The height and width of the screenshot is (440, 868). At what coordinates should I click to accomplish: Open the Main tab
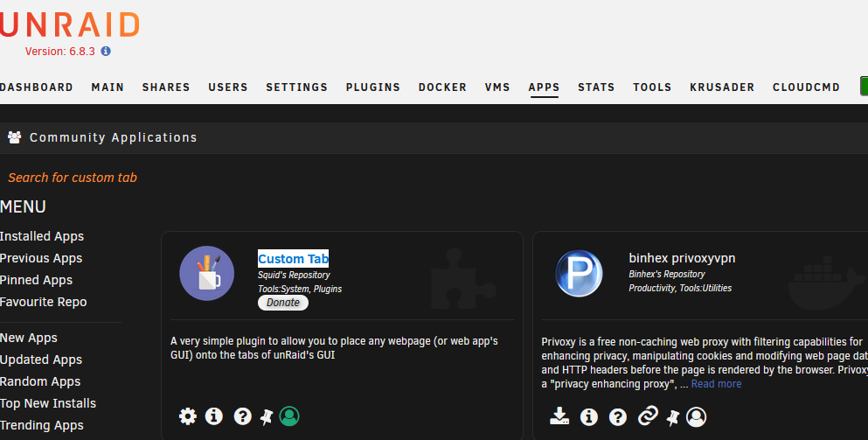pyautogui.click(x=108, y=87)
